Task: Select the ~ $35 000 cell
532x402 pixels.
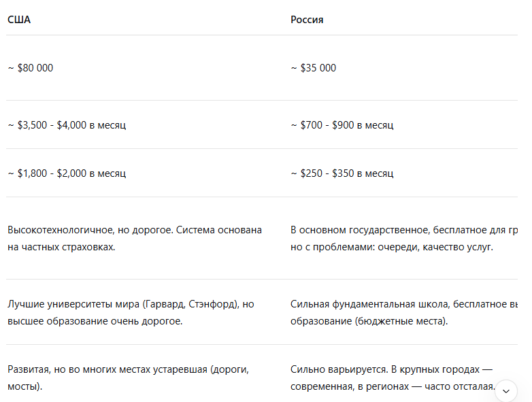Action: [x=314, y=68]
